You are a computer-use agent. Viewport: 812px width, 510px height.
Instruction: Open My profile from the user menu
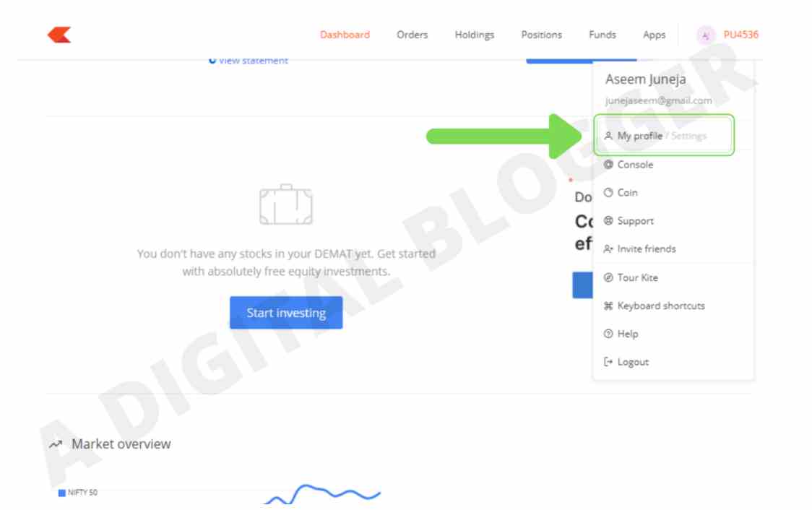(639, 136)
